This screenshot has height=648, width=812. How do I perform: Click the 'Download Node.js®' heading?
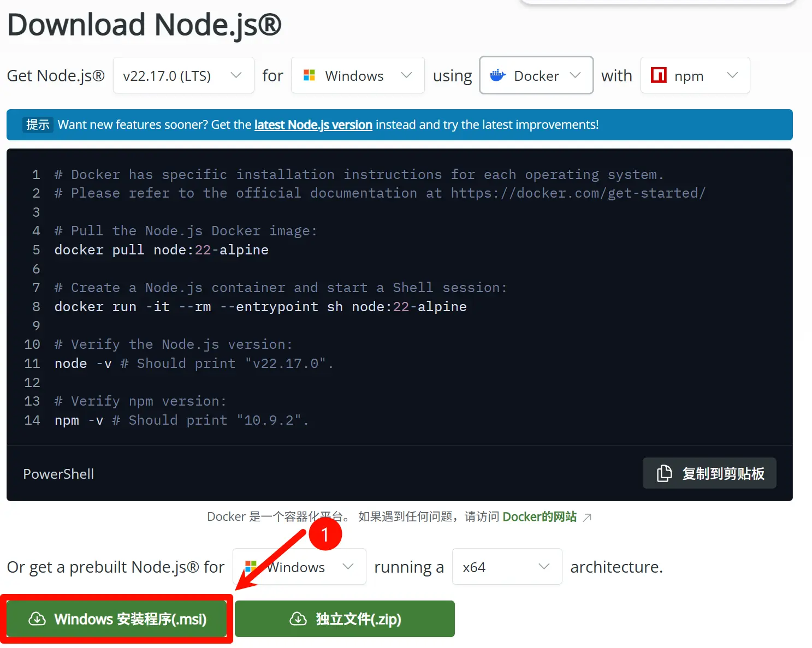coord(144,25)
